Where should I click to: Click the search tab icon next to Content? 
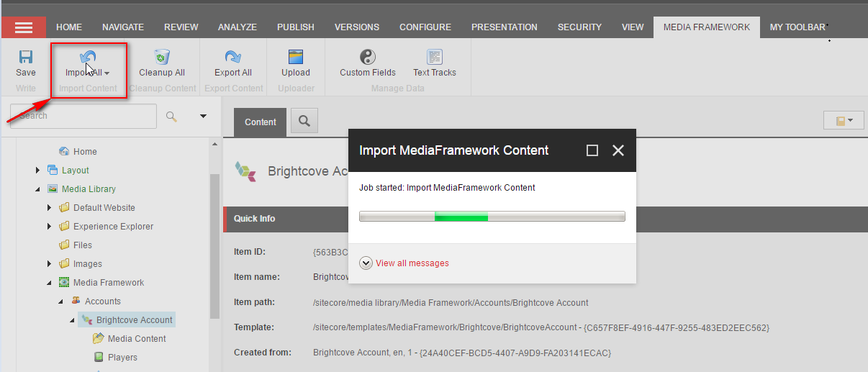point(304,122)
